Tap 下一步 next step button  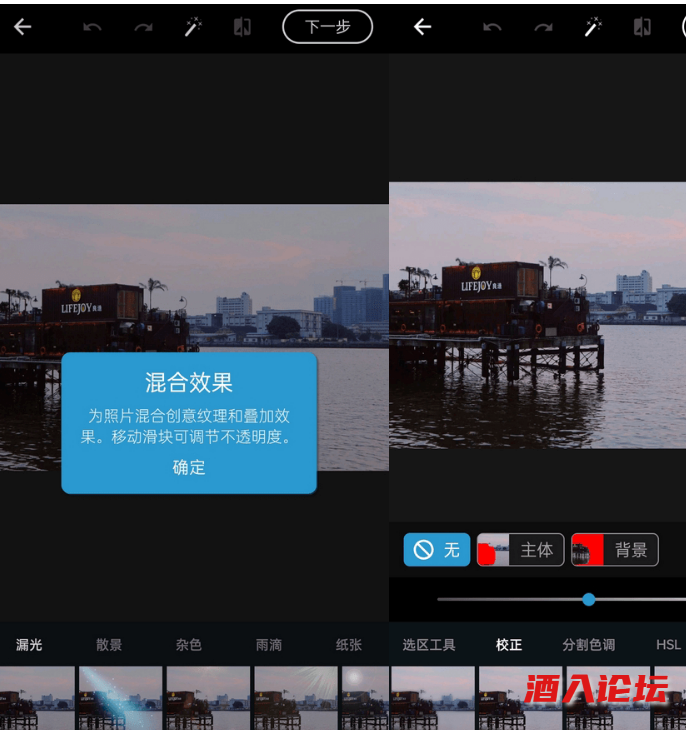[327, 27]
